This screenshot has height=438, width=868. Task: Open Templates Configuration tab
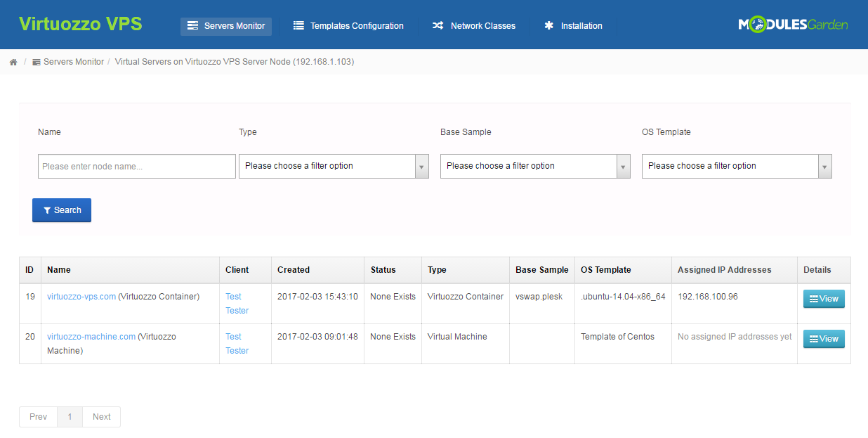(x=348, y=26)
